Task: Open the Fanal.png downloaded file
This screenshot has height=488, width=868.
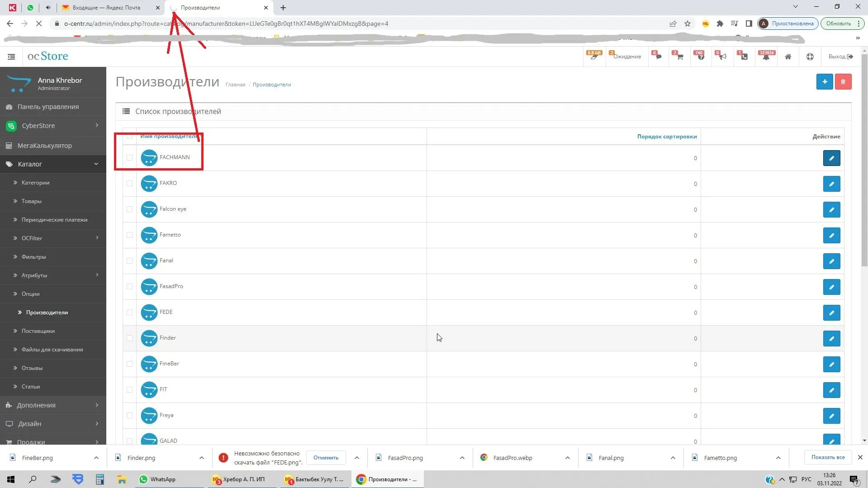Action: pyautogui.click(x=611, y=458)
